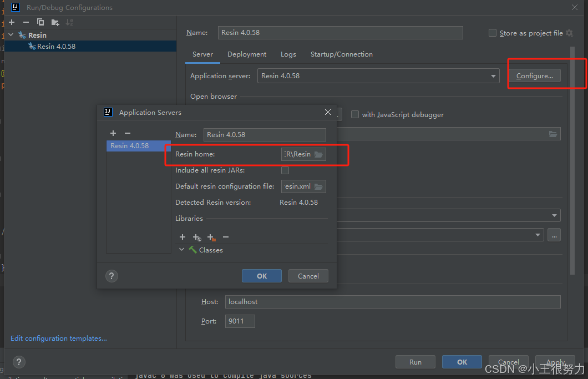Click the vertical scrollbar in settings panel
The image size is (588, 379).
click(572, 160)
